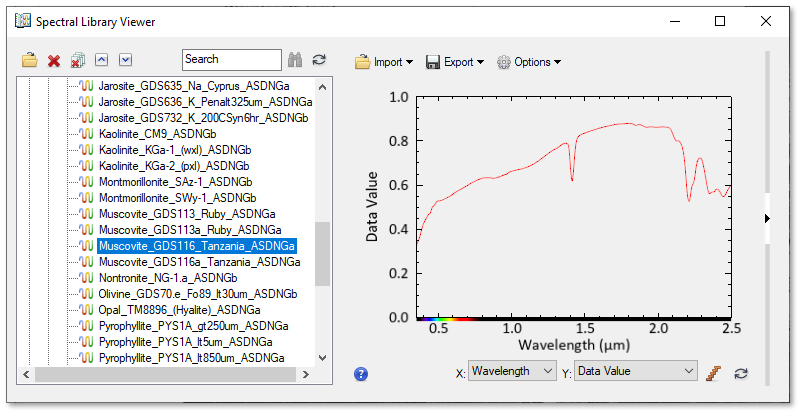Open the X axis Wavelength dropdown

(x=512, y=372)
